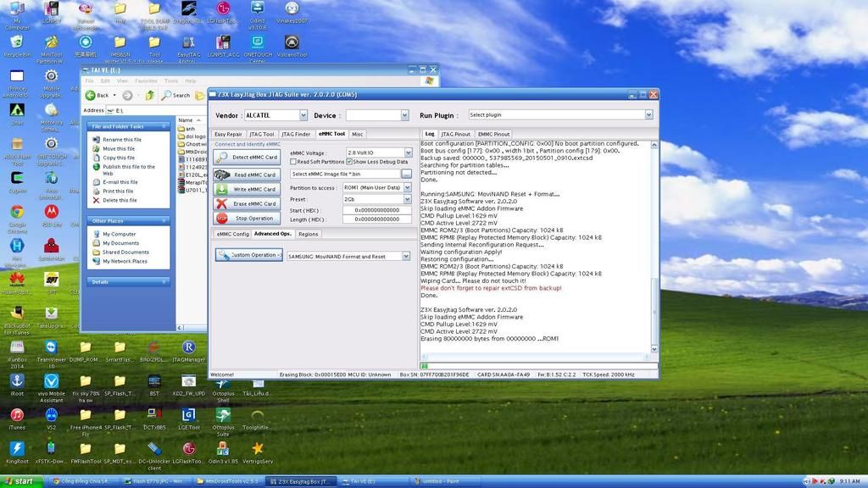The width and height of the screenshot is (868, 488).
Task: Switch to the JTAG Finder tab
Action: tap(296, 134)
